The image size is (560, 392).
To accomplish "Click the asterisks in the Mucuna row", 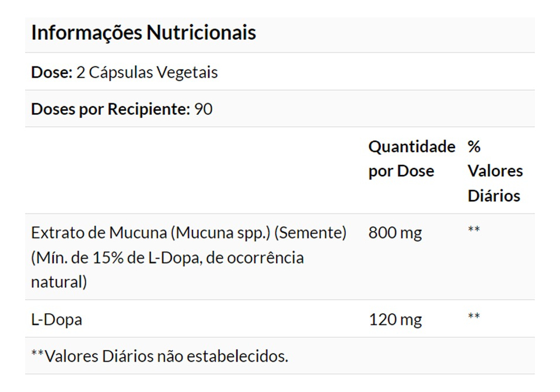I will click(x=474, y=229).
